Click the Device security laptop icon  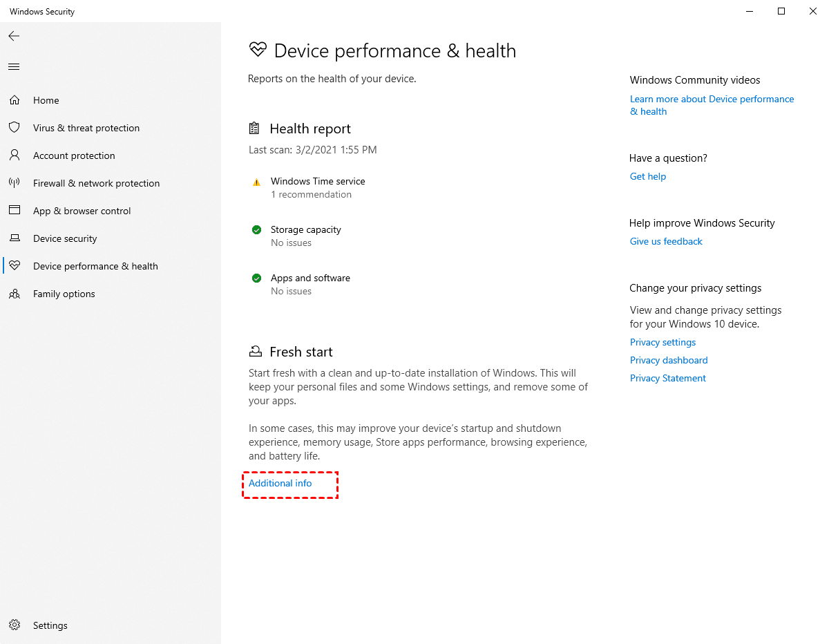tap(14, 238)
